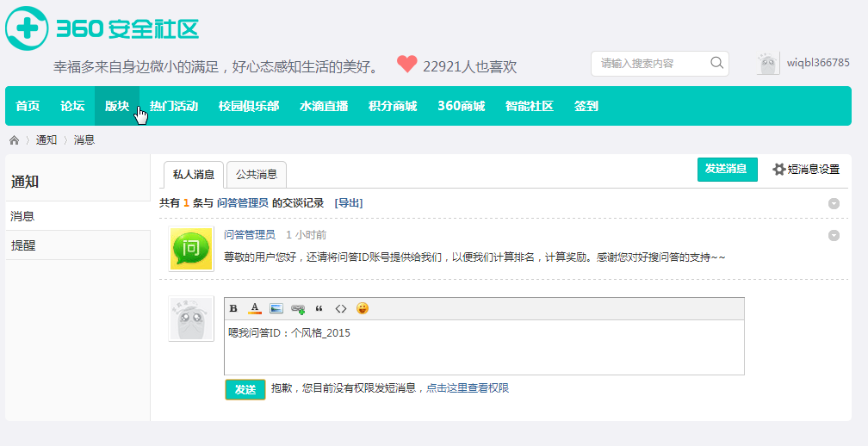Switch to the 公共消息 tab

(x=257, y=175)
